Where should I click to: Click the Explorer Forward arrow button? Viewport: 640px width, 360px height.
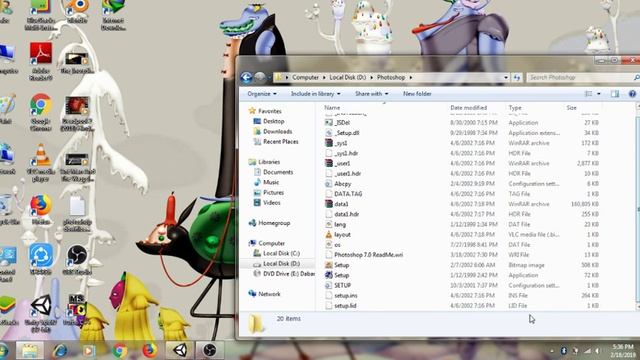tap(260, 77)
